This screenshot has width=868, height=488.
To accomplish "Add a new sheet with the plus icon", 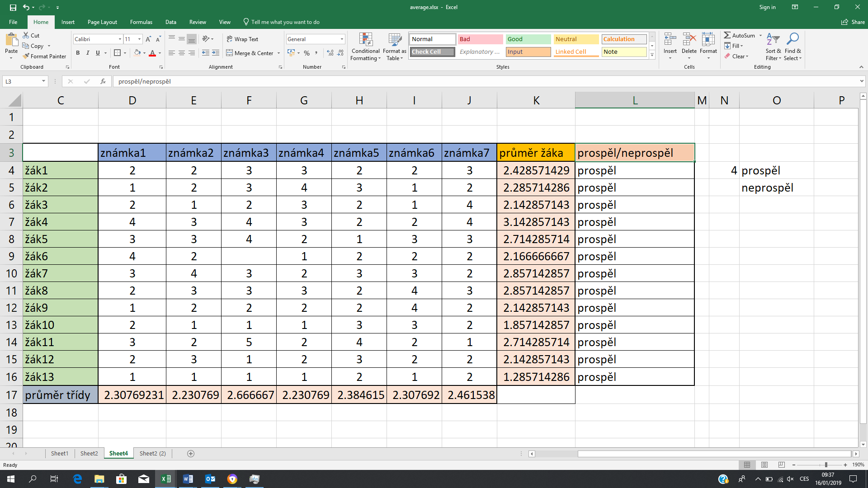I will (x=191, y=454).
